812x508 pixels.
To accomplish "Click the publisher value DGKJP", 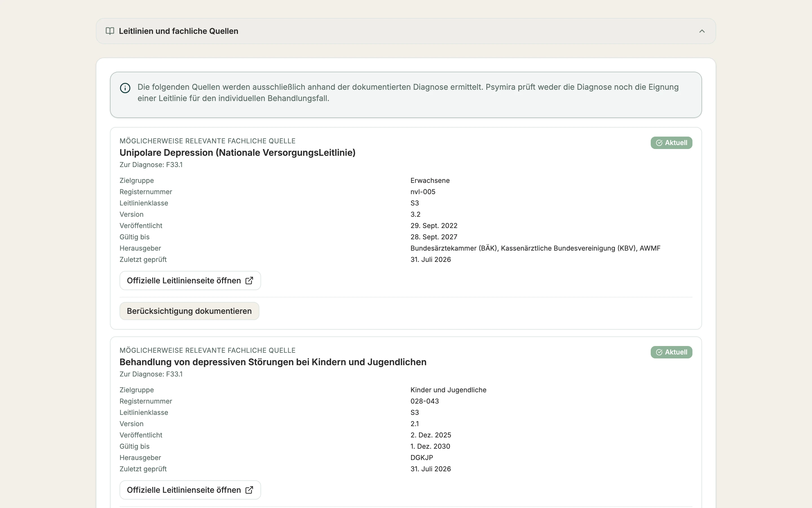I will click(422, 457).
